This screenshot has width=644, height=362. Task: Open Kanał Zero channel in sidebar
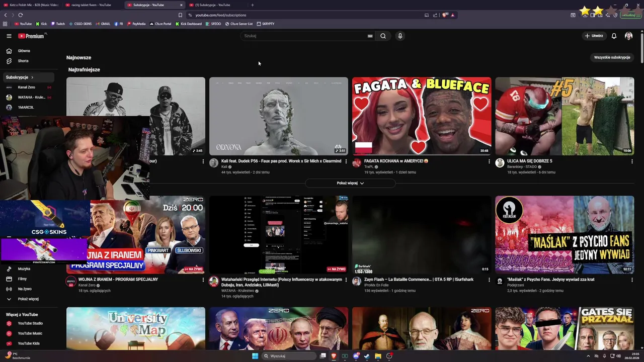click(x=28, y=87)
